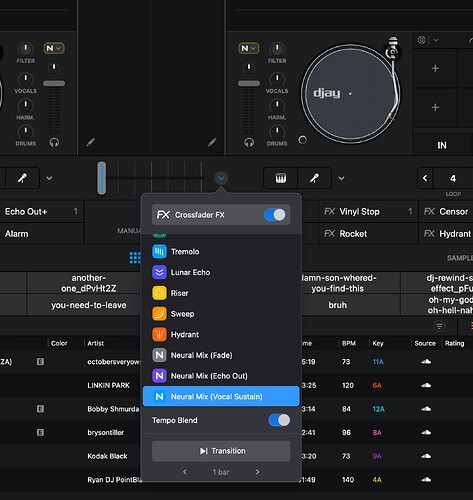This screenshot has width=473, height=500.
Task: Click the right deck headphone cue icon
Action: click(249, 143)
